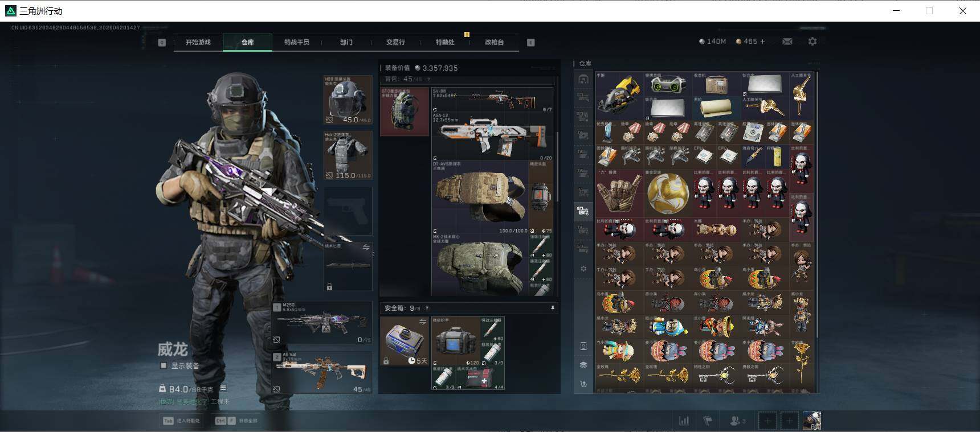This screenshot has height=432, width=980.
Task: Select the yellow lemon tea can
Action: point(778,157)
